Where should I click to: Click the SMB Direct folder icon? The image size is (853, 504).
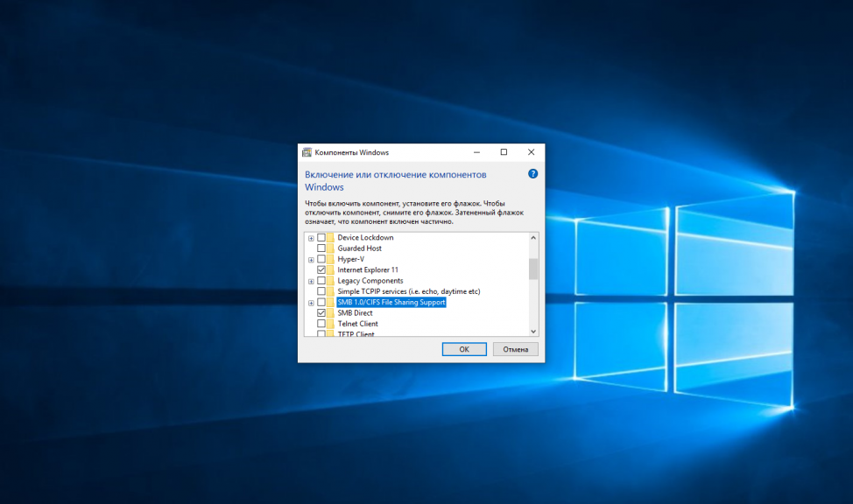click(331, 312)
